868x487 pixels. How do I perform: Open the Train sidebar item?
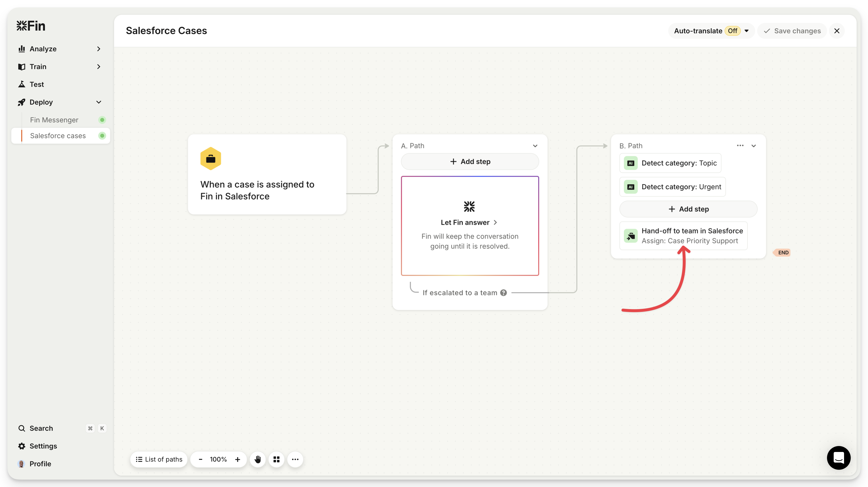[38, 67]
